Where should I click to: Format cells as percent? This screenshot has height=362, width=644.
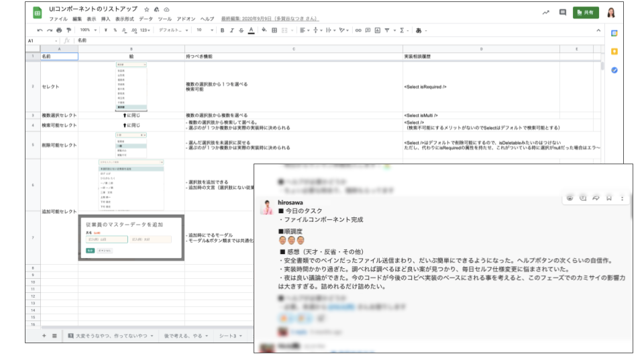click(x=115, y=30)
